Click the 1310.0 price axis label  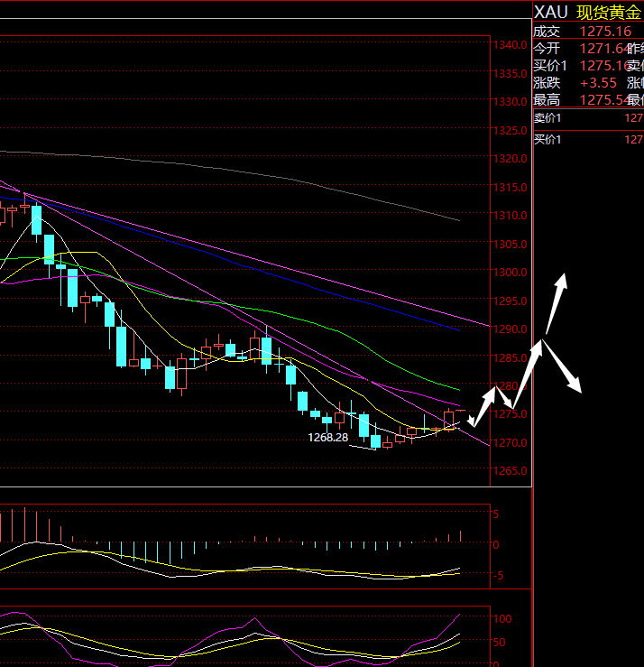(510, 215)
